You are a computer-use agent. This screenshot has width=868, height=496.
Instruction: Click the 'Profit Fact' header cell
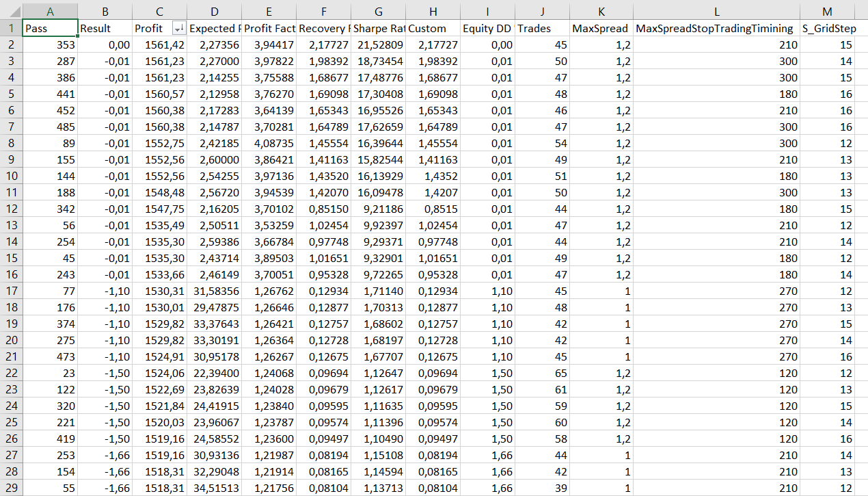coord(269,29)
